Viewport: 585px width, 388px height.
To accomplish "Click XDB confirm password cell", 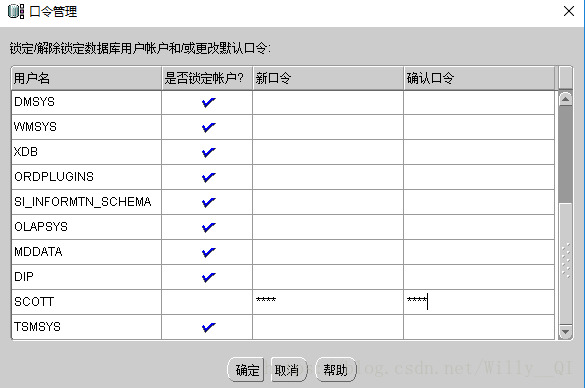I will point(479,152).
